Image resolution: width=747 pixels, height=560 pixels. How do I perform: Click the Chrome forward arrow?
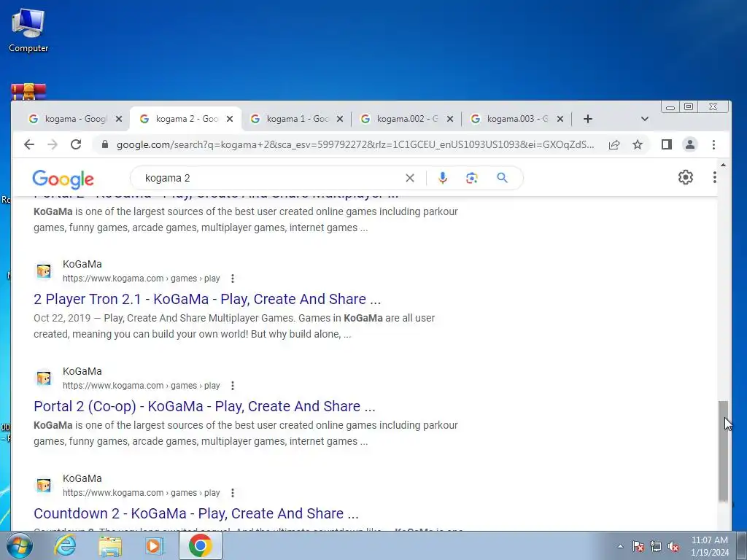click(x=53, y=144)
